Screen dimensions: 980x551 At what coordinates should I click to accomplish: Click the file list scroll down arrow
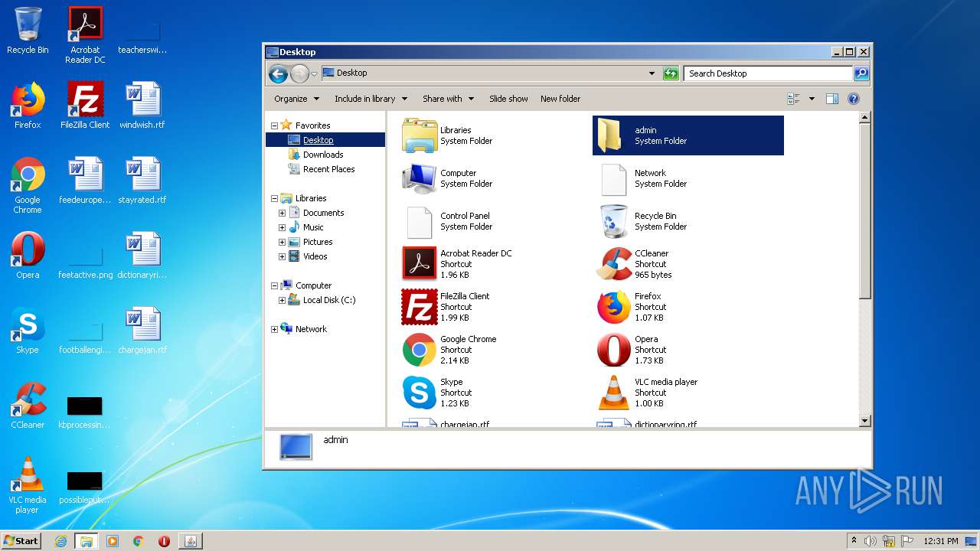click(x=864, y=420)
